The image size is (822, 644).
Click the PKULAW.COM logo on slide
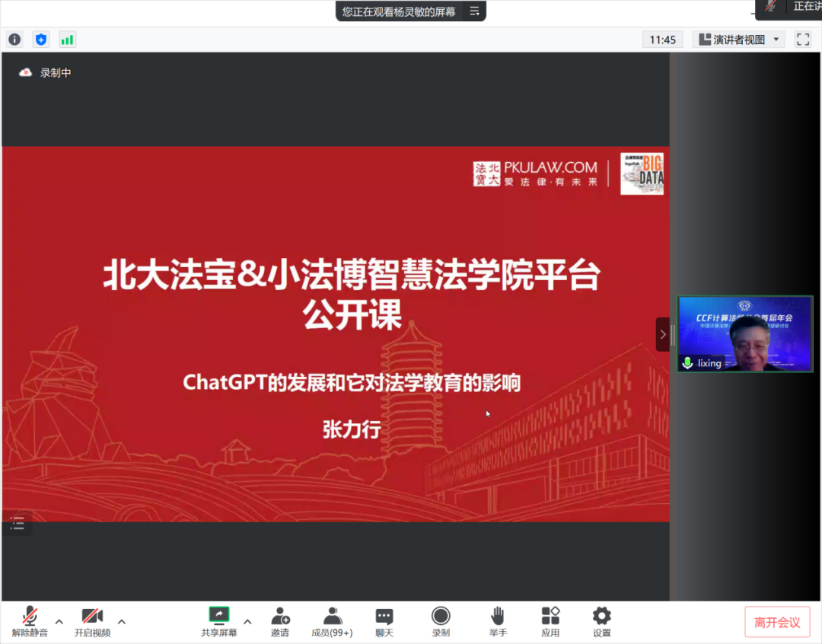(535, 174)
